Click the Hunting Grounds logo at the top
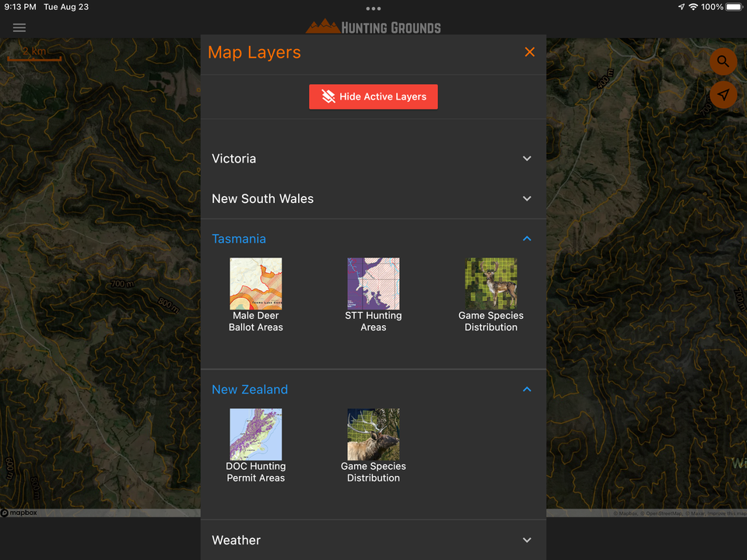747x560 pixels. coord(373,25)
